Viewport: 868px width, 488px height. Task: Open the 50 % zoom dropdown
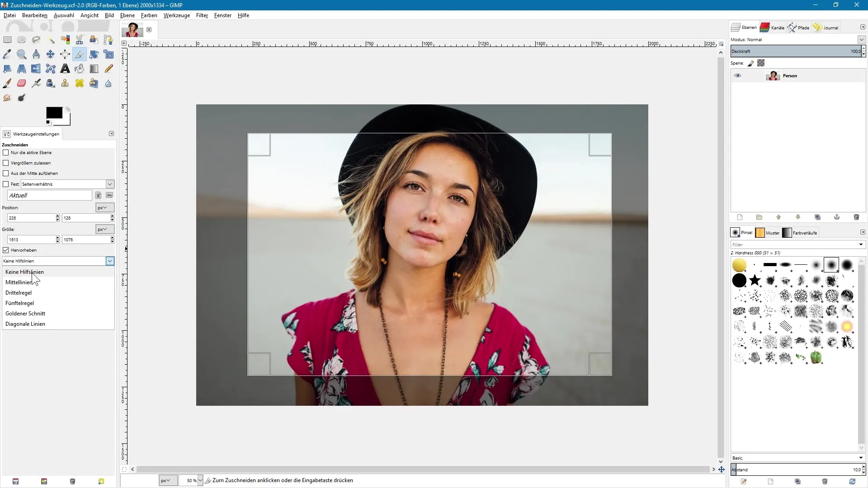[200, 481]
